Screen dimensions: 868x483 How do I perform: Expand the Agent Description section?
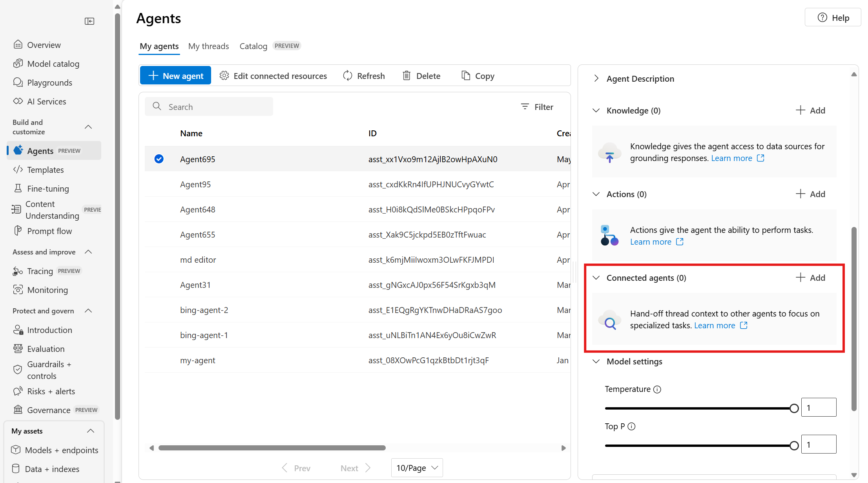(596, 79)
